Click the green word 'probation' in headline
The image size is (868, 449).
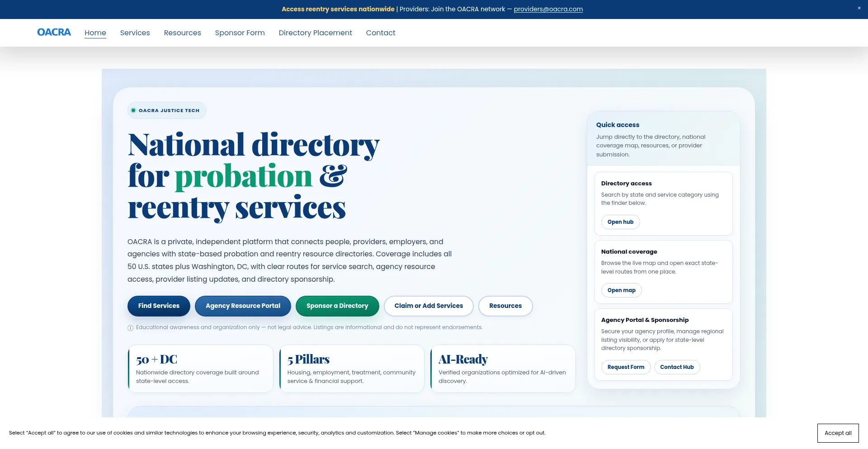click(243, 177)
